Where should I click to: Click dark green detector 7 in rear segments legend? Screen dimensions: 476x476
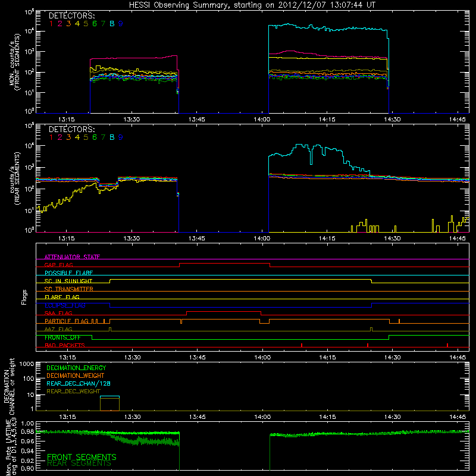pos(103,137)
